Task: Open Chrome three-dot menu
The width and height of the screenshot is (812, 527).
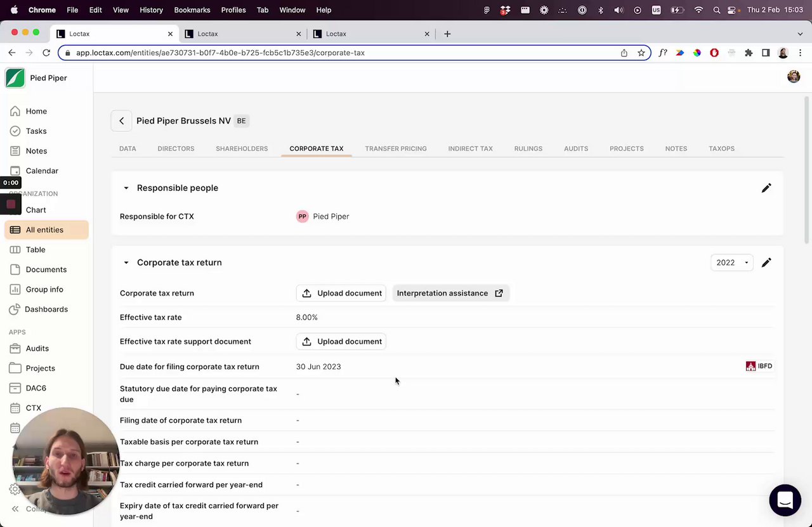Action: [x=800, y=53]
